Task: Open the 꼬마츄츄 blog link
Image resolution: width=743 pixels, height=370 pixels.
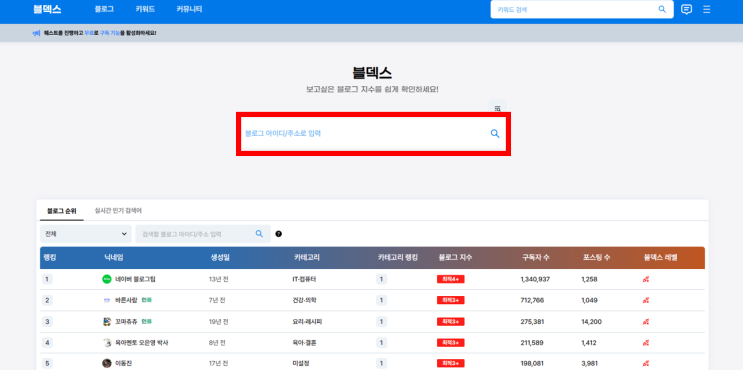Action: 126,322
